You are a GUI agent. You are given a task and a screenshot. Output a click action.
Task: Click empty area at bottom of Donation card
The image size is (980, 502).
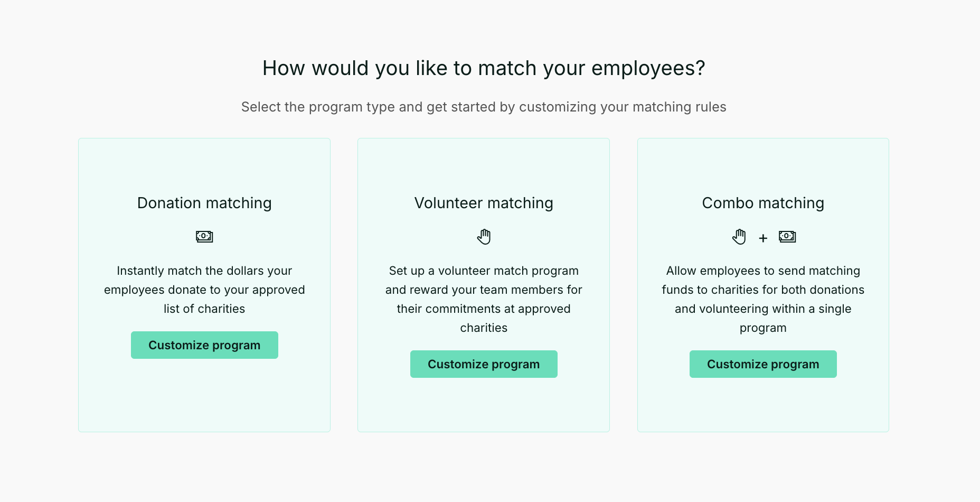(x=204, y=402)
